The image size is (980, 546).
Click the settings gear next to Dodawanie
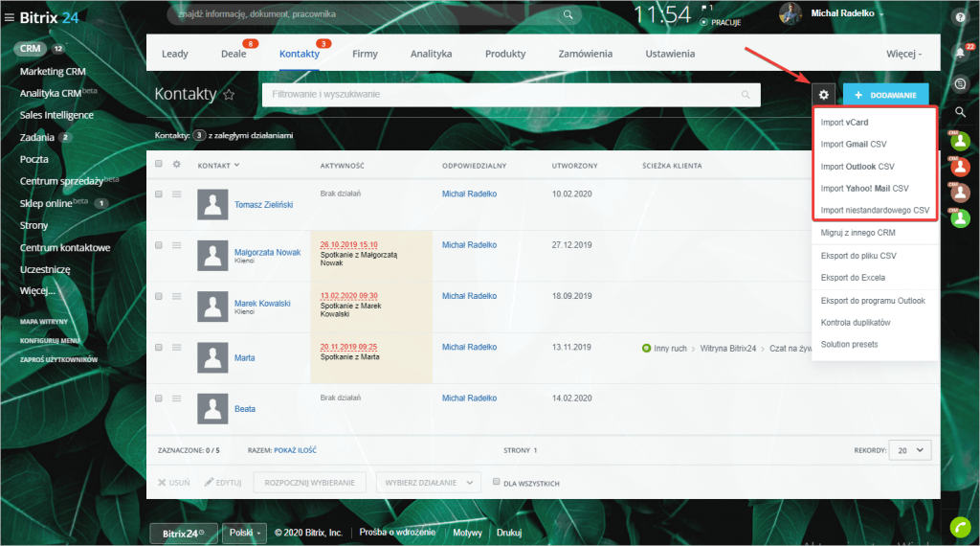pos(824,95)
